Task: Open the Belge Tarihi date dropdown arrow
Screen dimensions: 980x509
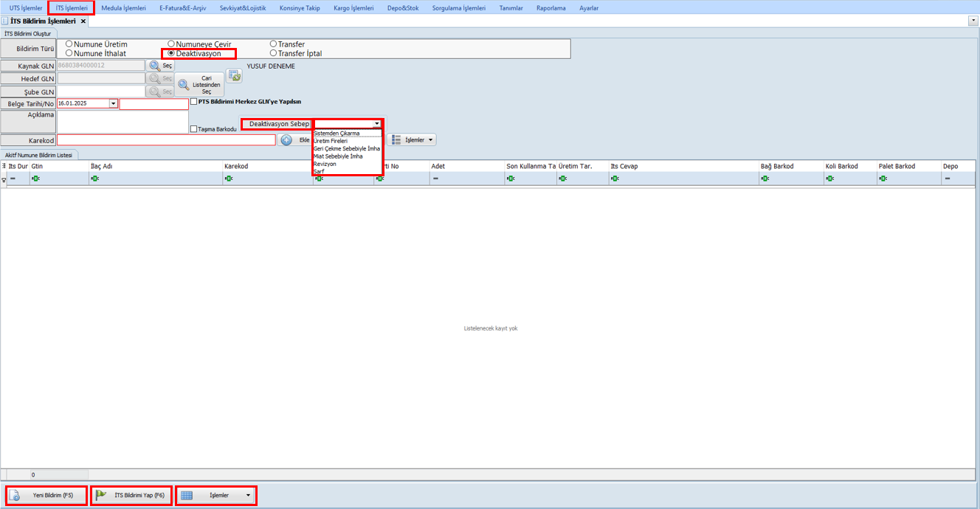Action: coord(113,104)
